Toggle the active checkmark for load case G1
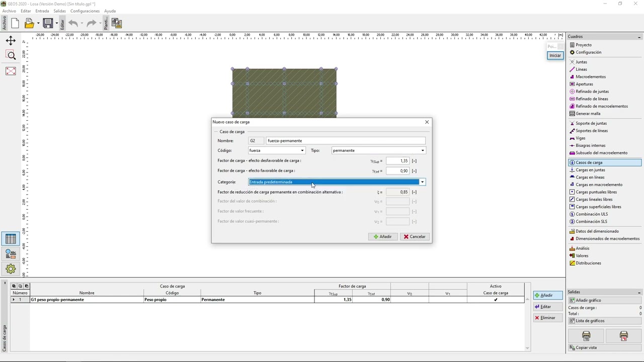 [x=496, y=300]
